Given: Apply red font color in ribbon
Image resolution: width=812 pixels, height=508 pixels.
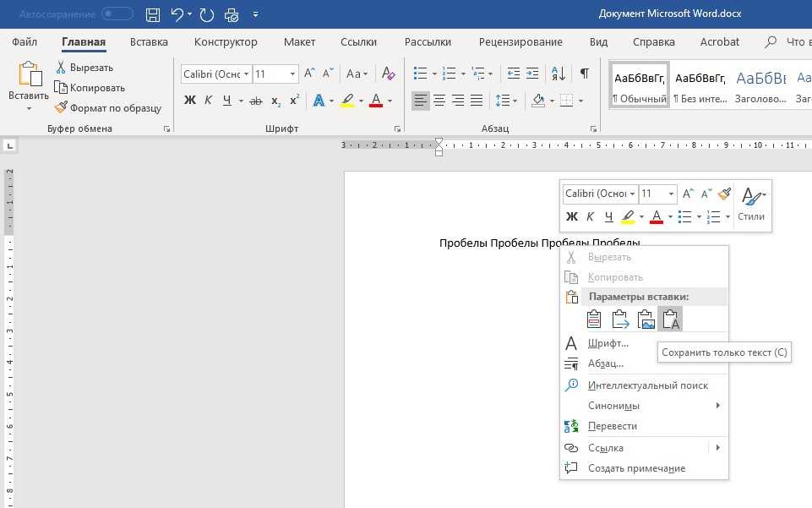Looking at the screenshot, I should click(x=376, y=101).
